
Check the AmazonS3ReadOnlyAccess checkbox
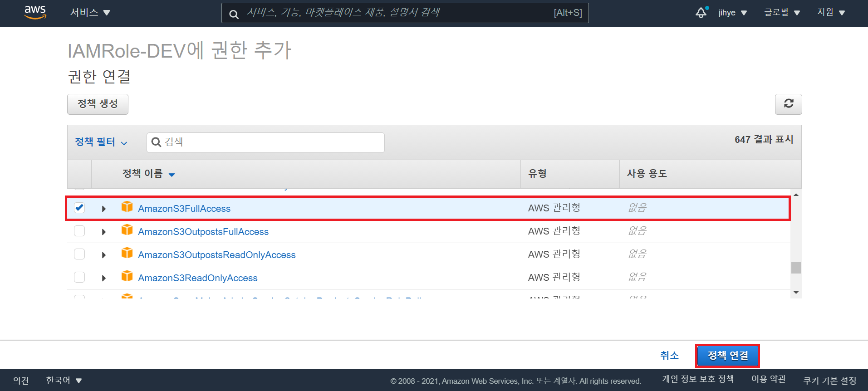tap(79, 277)
